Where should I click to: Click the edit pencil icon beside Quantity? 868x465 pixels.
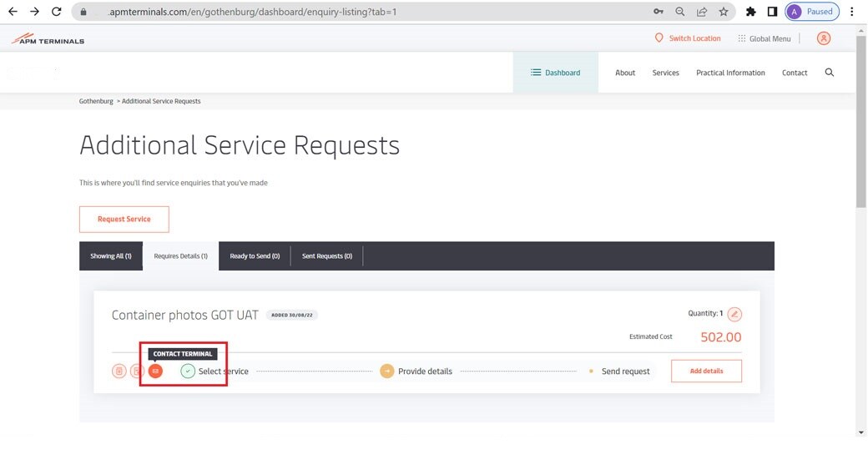[x=734, y=314]
